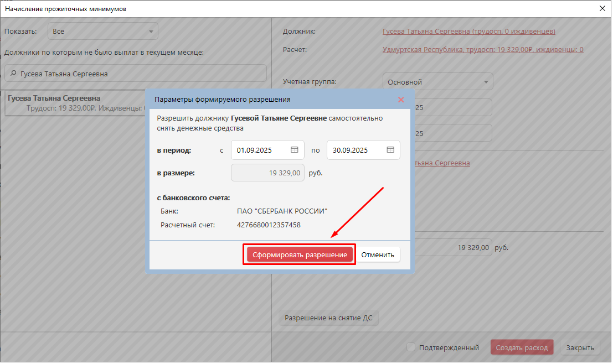The width and height of the screenshot is (613, 364).
Task: Open calendar picker for end date 30.09.2025
Action: tap(390, 150)
